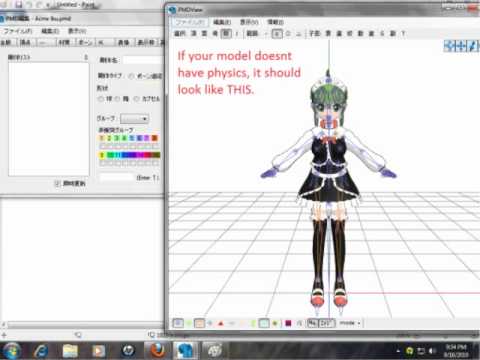Open the 編集 menu in PMD editor window

point(50,31)
